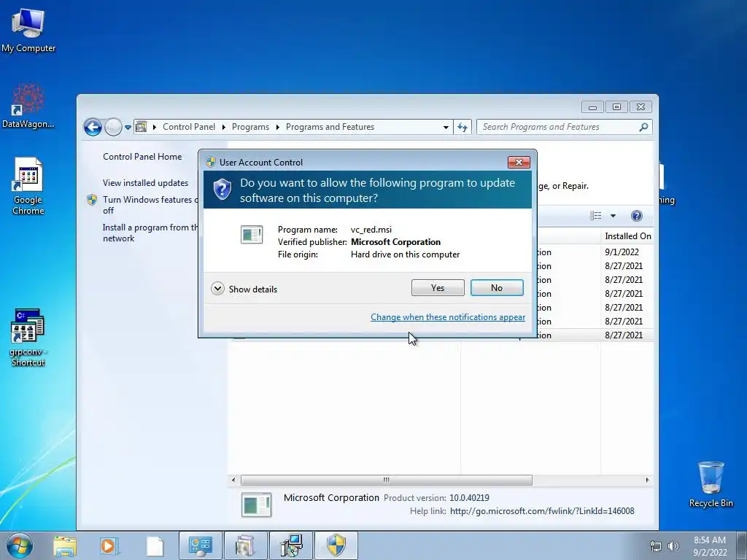Open DataWagon desktop shortcut
The width and height of the screenshot is (747, 560).
(28, 106)
